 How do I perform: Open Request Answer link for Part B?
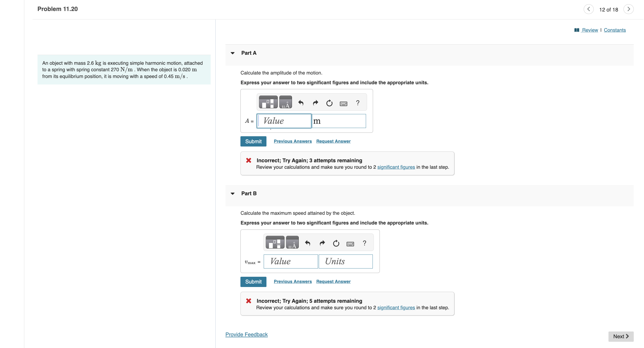click(333, 281)
